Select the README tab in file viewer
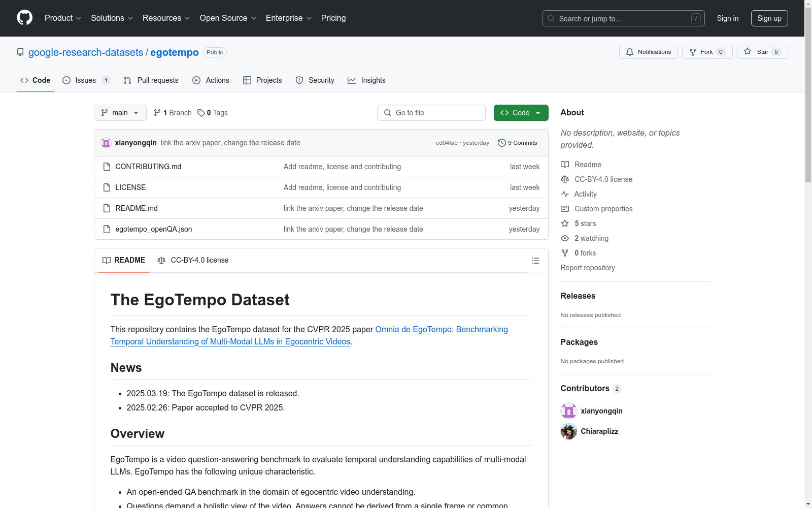 [x=124, y=260]
